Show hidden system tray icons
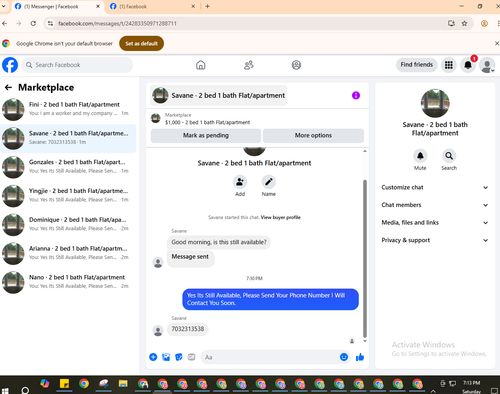The width and height of the screenshot is (500, 394). point(433,391)
